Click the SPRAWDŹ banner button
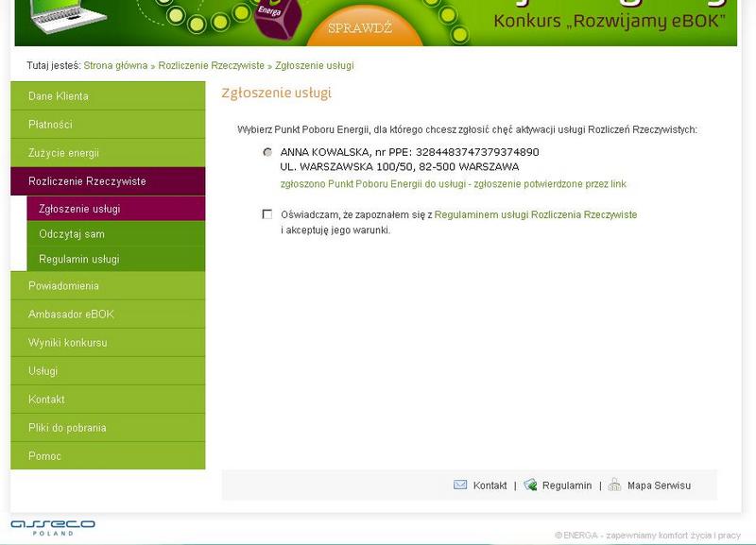 pyautogui.click(x=359, y=28)
